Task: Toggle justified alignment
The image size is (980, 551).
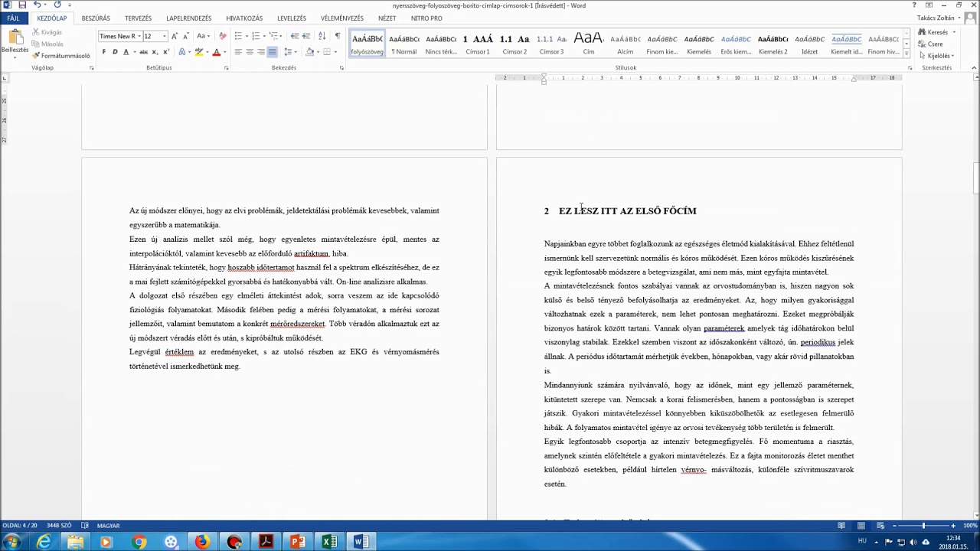Action: 272,52
